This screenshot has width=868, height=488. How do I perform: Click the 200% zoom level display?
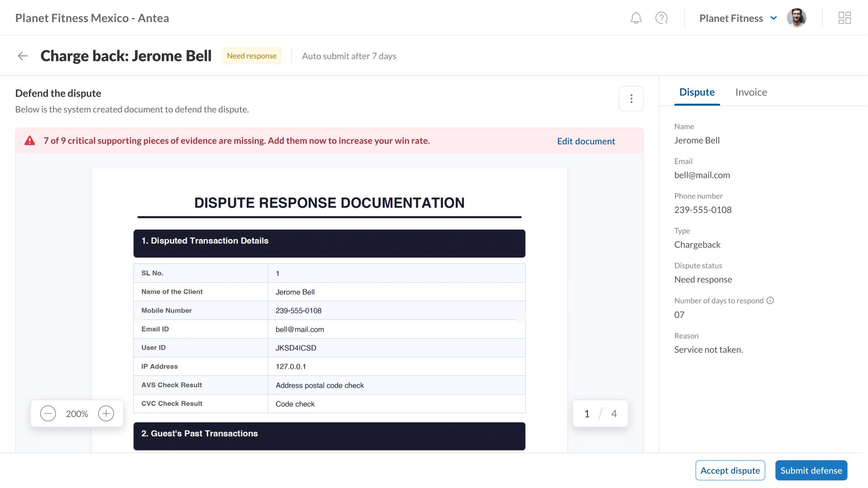point(77,413)
